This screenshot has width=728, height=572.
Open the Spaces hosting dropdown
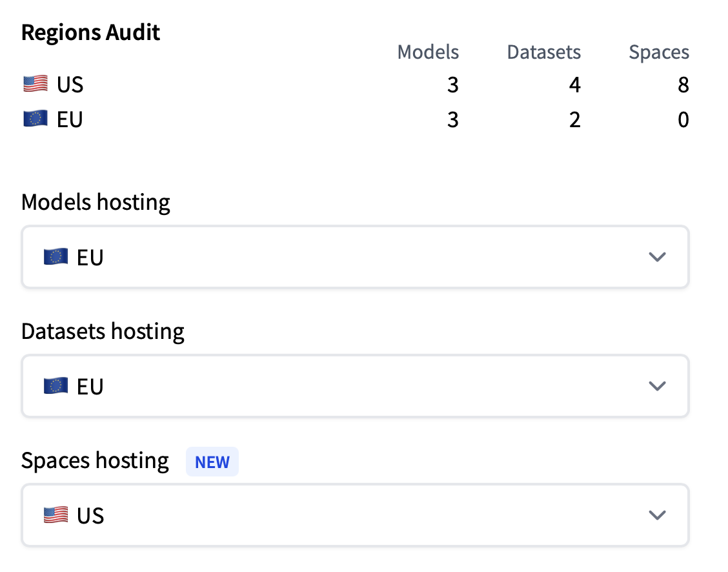click(x=355, y=515)
